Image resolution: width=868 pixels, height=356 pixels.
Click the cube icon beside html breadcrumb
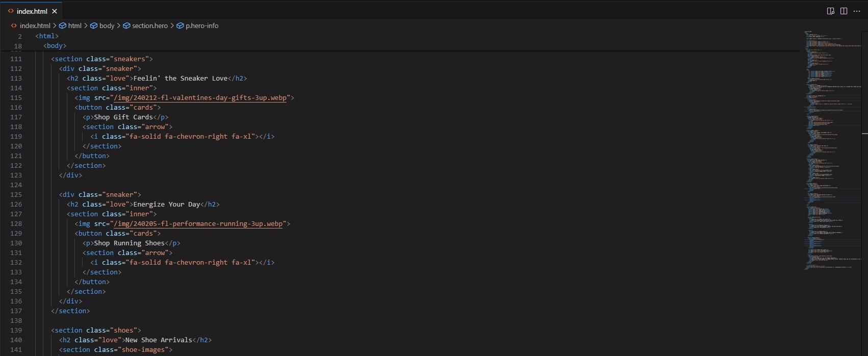[x=63, y=26]
